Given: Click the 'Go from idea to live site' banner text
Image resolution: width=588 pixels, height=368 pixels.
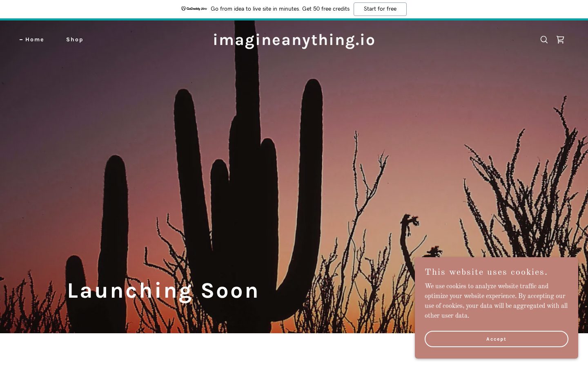Looking at the screenshot, I should [x=280, y=9].
